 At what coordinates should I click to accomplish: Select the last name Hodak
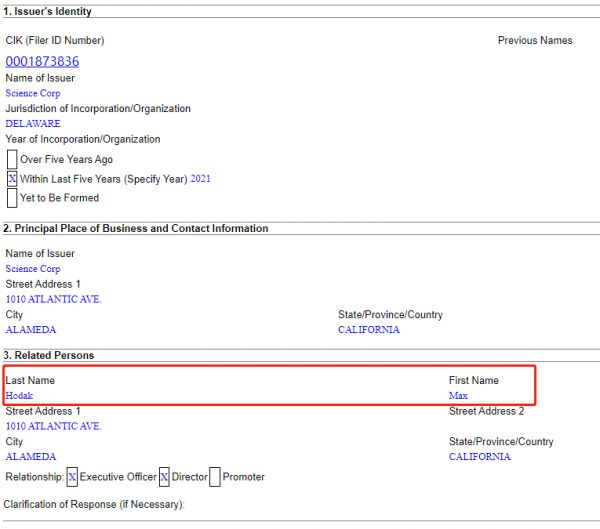tap(19, 395)
